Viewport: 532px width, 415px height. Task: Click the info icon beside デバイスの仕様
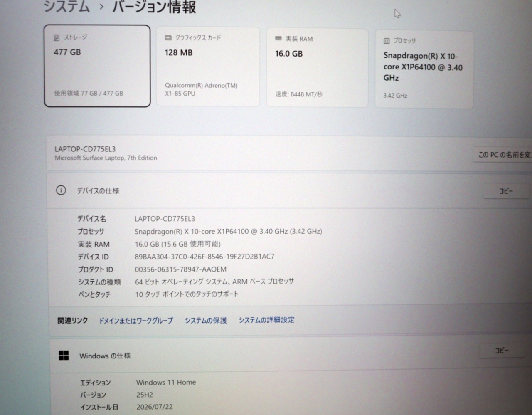point(61,190)
